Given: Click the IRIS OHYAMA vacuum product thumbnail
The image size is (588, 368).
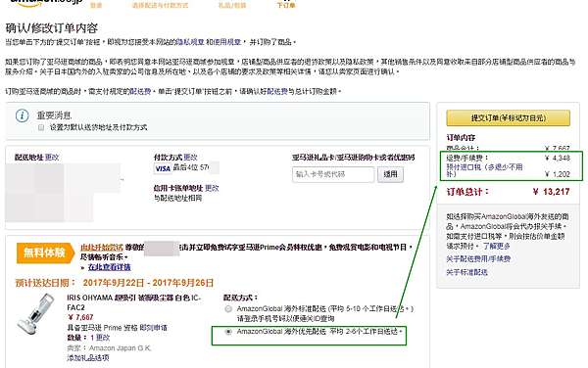Looking at the screenshot, I should click(x=35, y=314).
